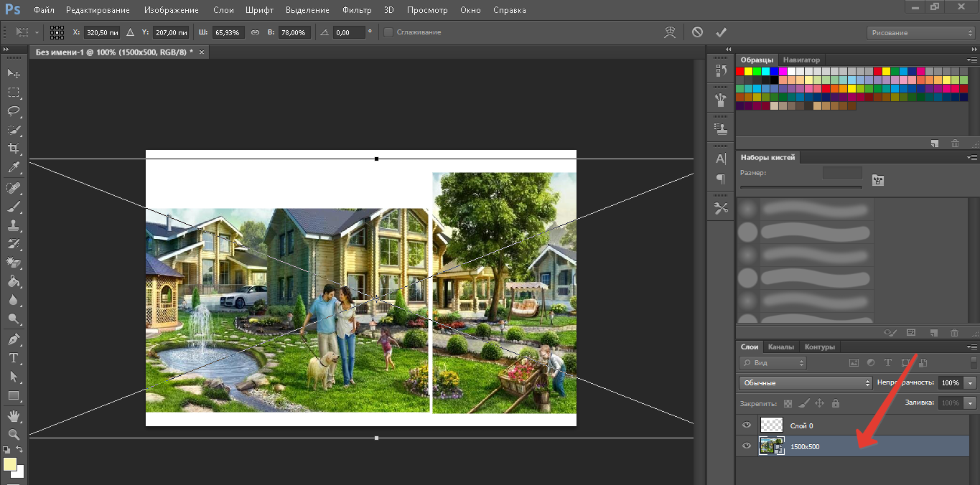Image resolution: width=980 pixels, height=485 pixels.
Task: Select the Zoom tool in toolbar
Action: click(14, 435)
